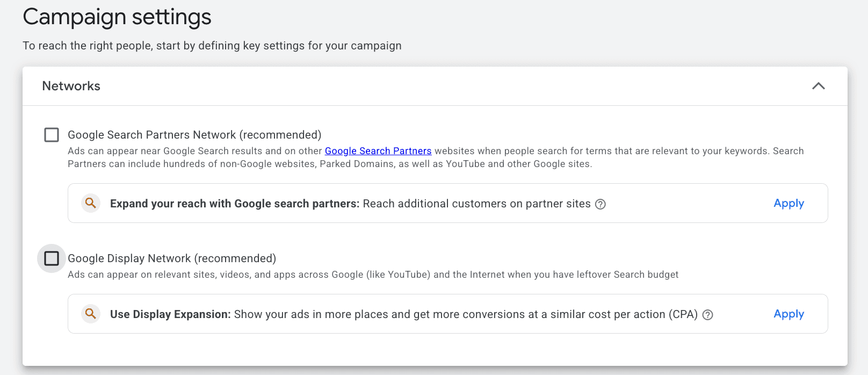Viewport: 868px width, 375px height.
Task: Click magnifier icon beside Use Display Expansion
Action: (91, 314)
